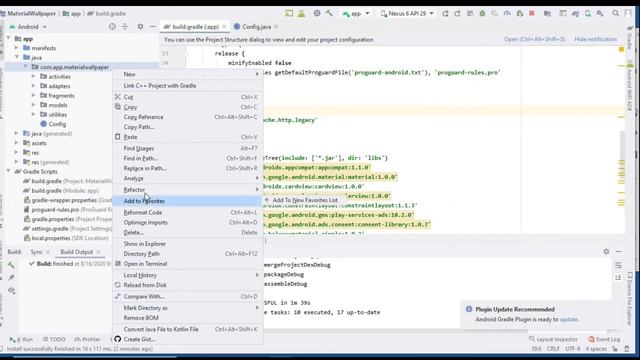640x360 pixels.
Task: Collapse the app module tree node
Action: pyautogui.click(x=8, y=38)
